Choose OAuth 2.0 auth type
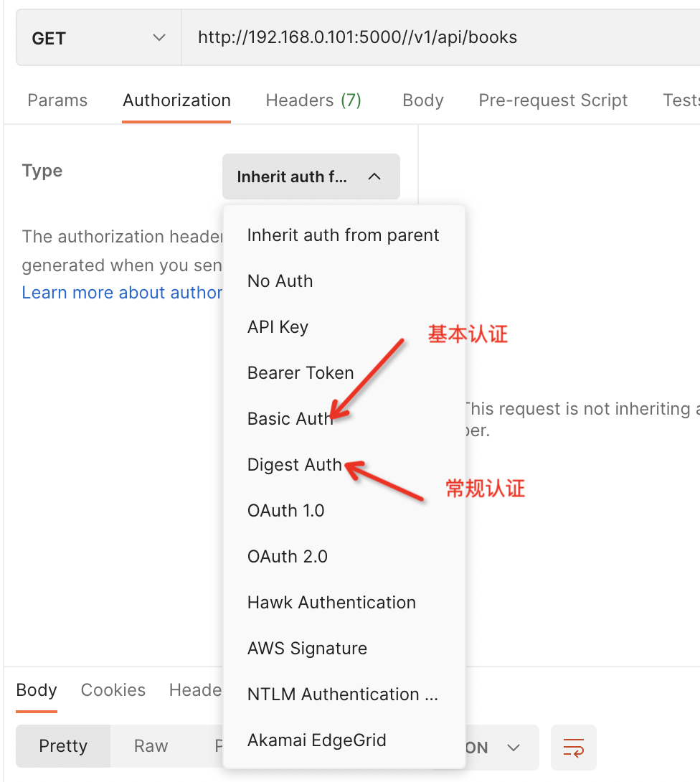Image resolution: width=700 pixels, height=782 pixels. (344, 556)
